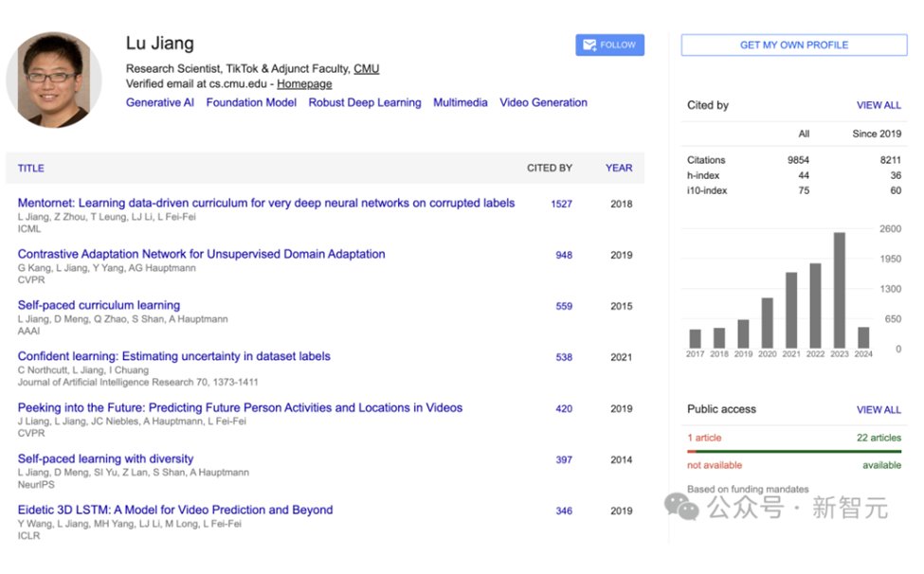924x574 pixels.
Task: Click the 'Lu Jiang' profile name
Action: tap(160, 43)
